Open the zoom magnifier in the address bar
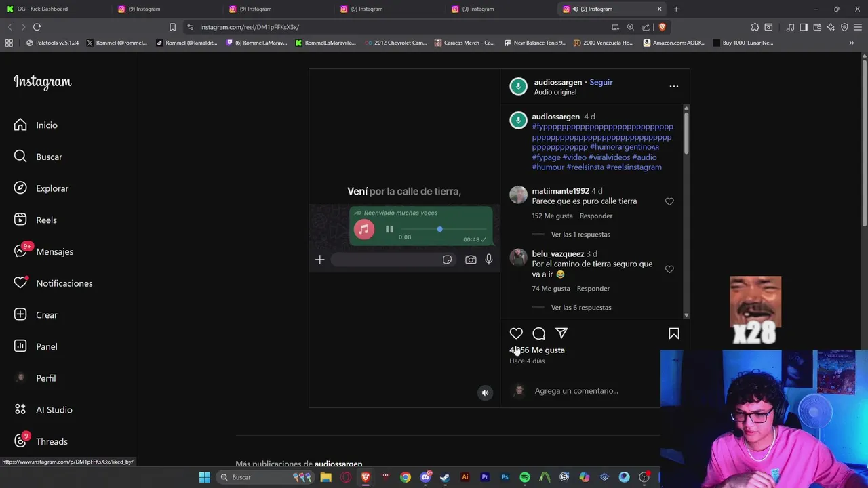The height and width of the screenshot is (488, 868). (631, 27)
